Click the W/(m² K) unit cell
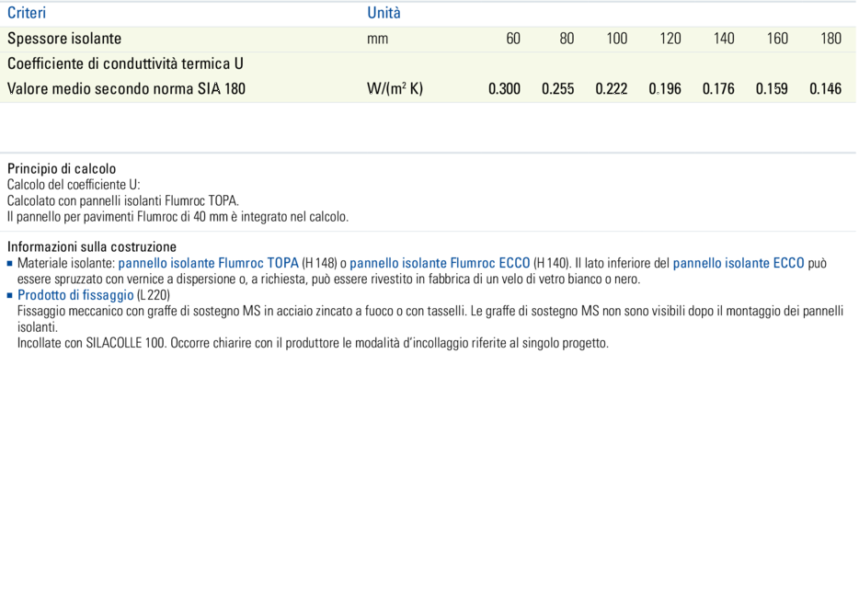859x616 pixels. coord(395,89)
